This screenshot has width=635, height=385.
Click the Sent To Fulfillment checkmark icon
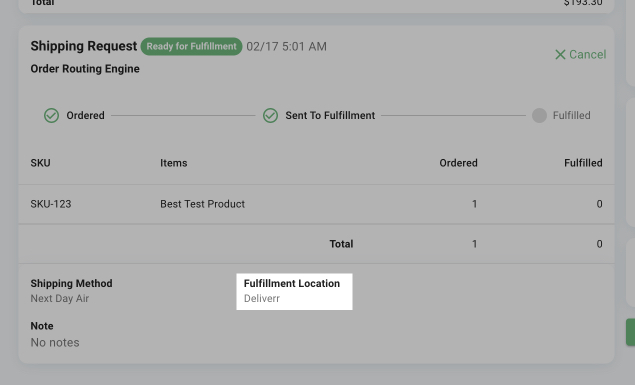point(271,115)
